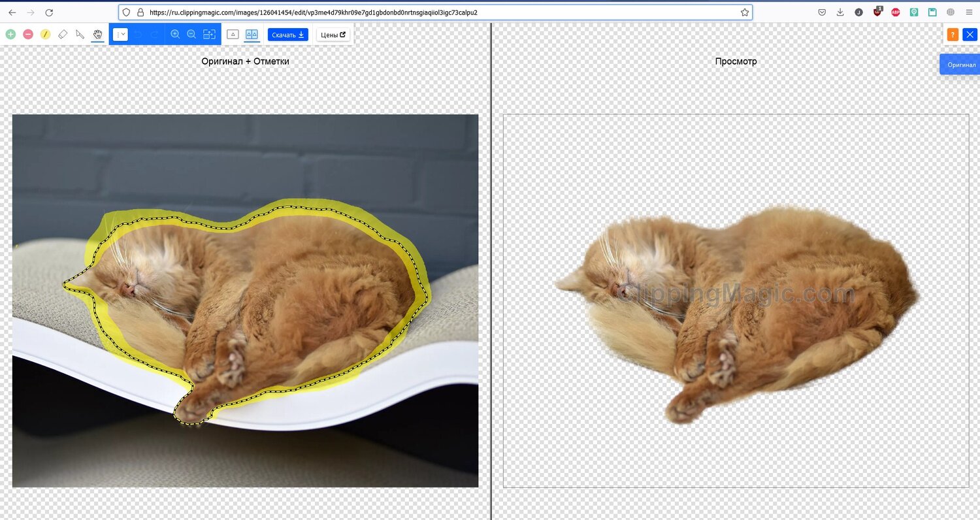Click the URL address bar
Image resolution: width=980 pixels, height=520 pixels.
tap(431, 12)
